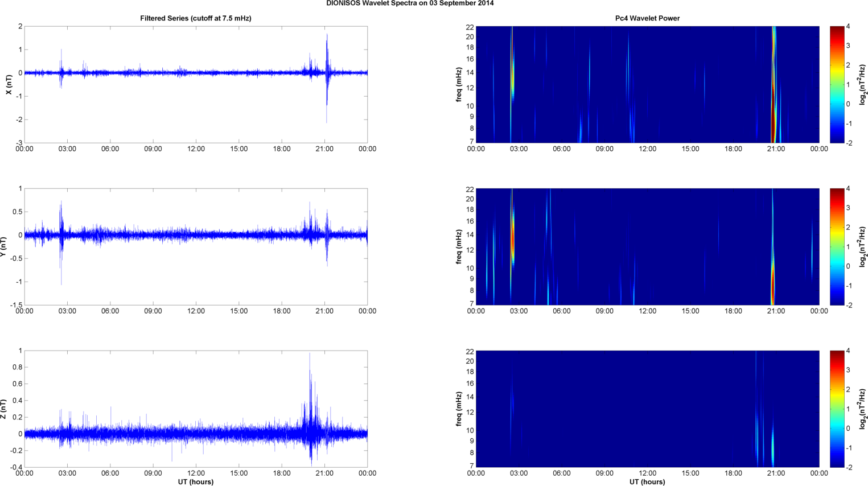Viewport: 868px width, 486px height.
Task: Click "15:00" tick under the Y series plot
Action: (x=239, y=311)
